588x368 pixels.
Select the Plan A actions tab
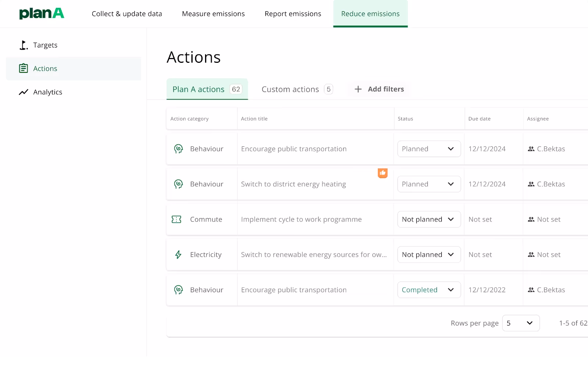click(x=198, y=89)
